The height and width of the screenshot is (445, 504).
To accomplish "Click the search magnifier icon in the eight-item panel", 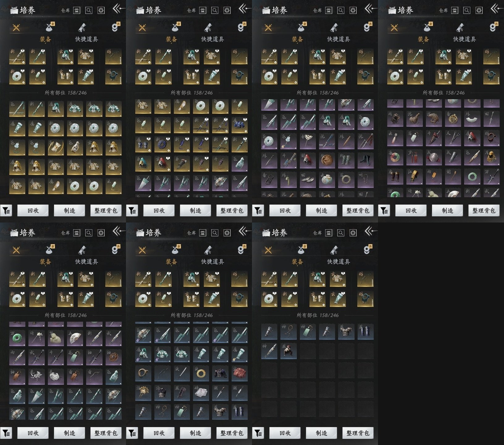I will point(341,233).
